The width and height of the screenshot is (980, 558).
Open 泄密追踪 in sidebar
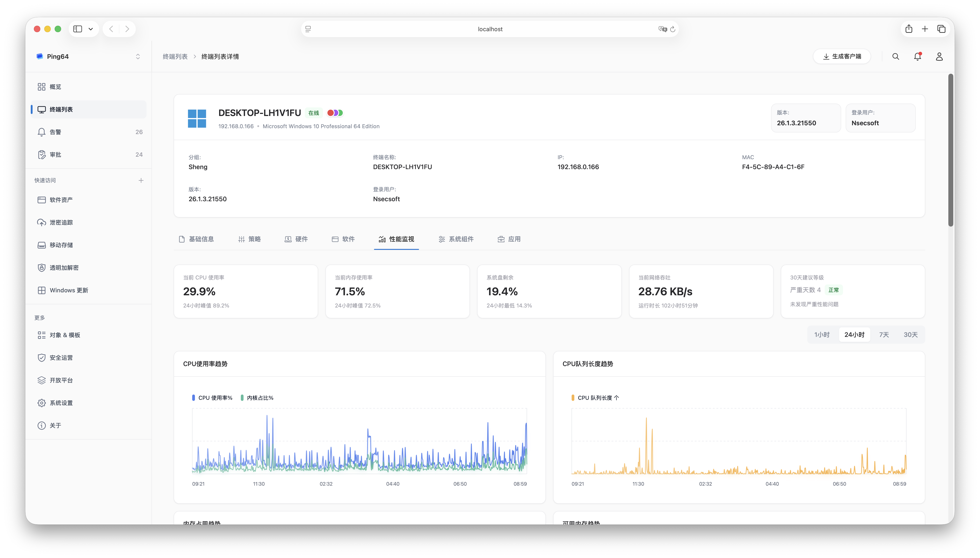coord(61,222)
